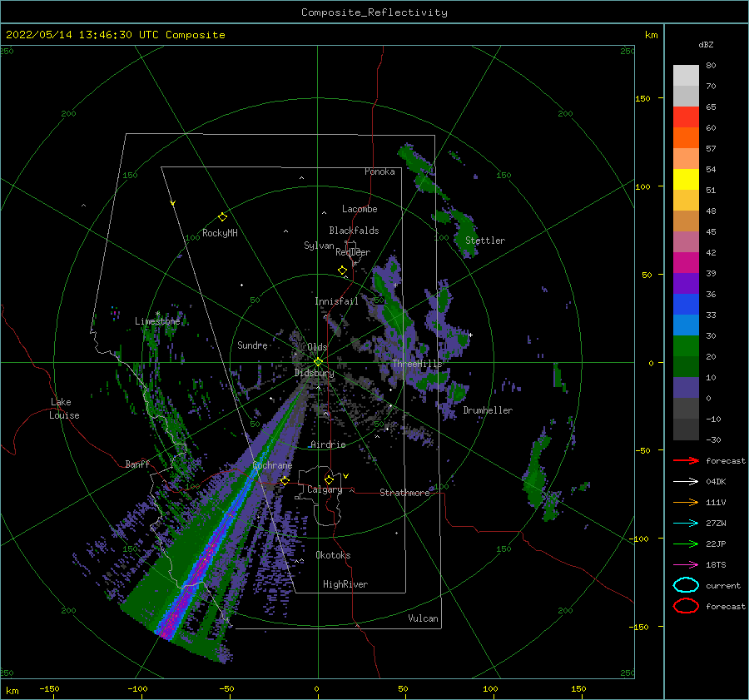Viewport: 749px width, 700px height.
Task: Click the Didsbury town label
Action: click(x=315, y=373)
